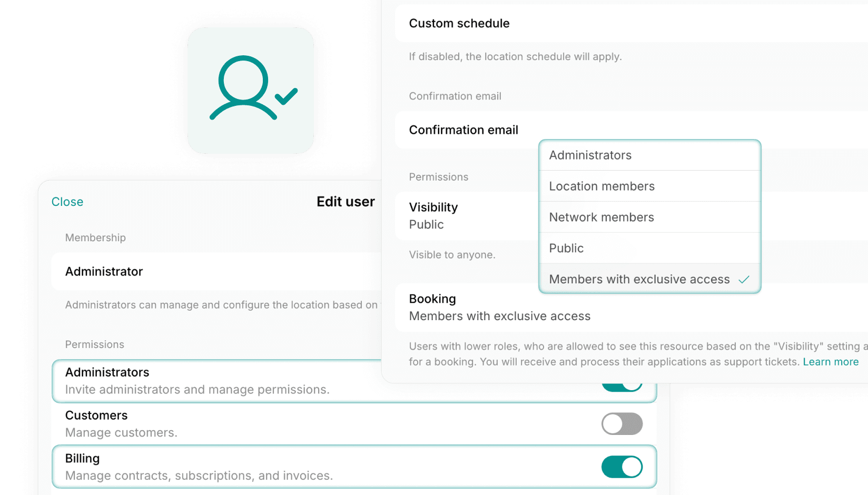Choose Location members in the dropdown

pos(601,186)
